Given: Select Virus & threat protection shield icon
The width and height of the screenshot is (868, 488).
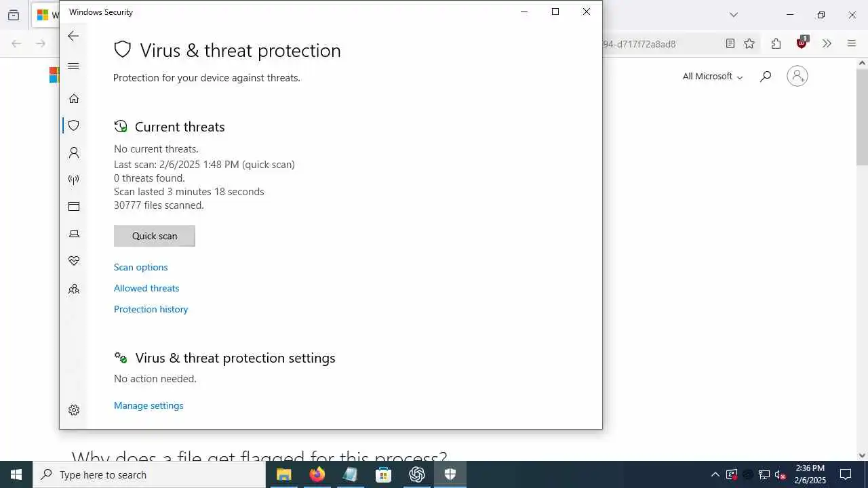Looking at the screenshot, I should click(x=74, y=125).
